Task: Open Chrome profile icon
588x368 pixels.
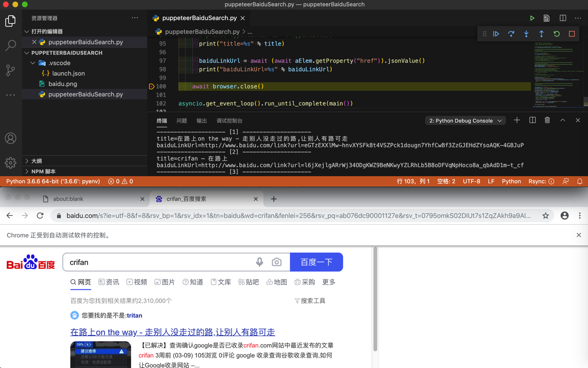Action: [x=564, y=216]
